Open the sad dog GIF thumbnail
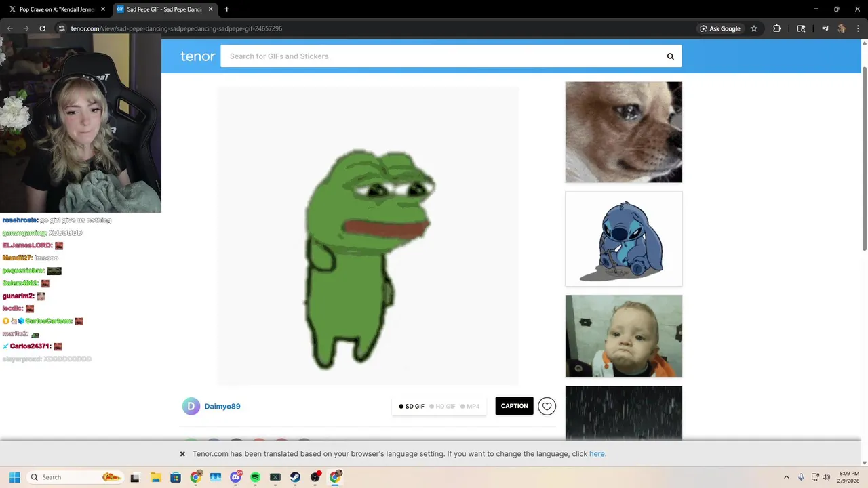 (x=624, y=132)
